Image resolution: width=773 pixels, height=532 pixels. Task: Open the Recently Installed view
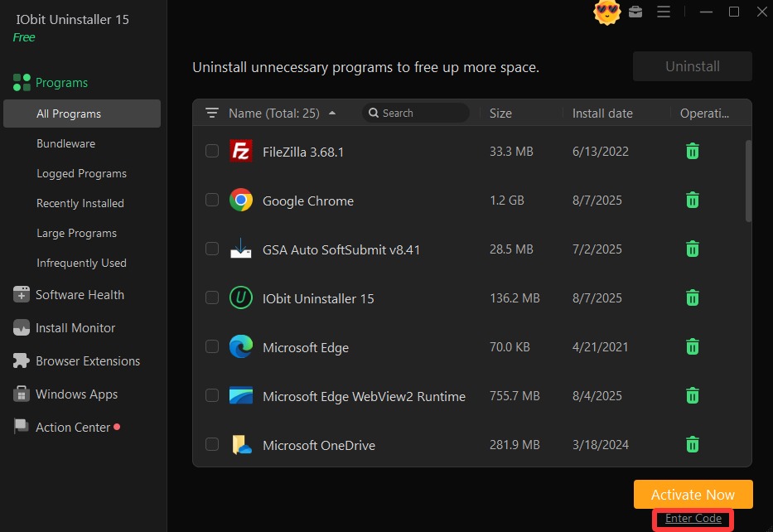pos(80,203)
